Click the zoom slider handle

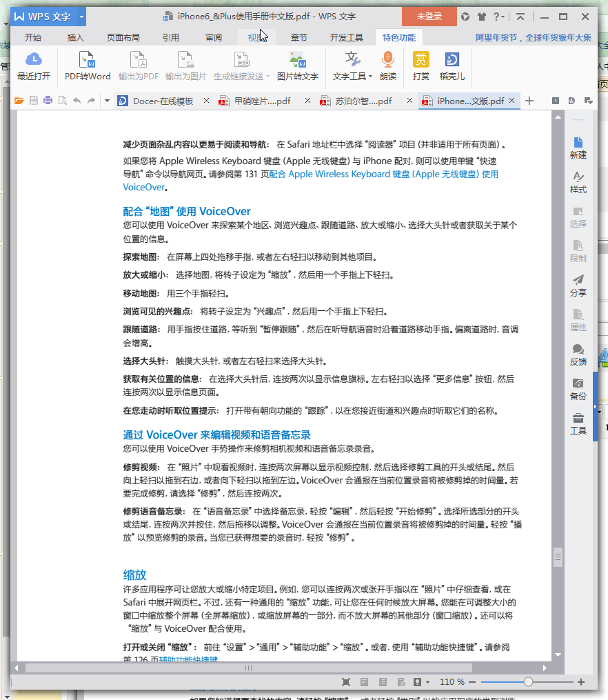pos(528,681)
